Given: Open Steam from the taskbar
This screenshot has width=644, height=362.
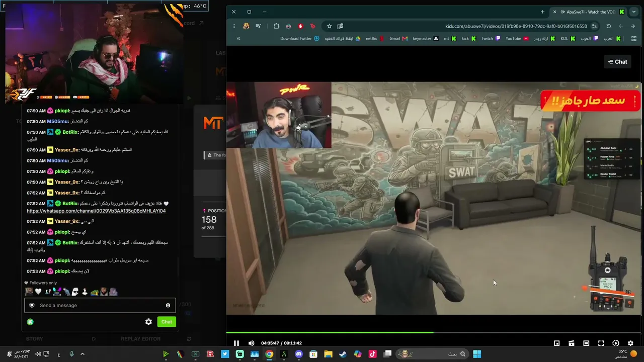Looking at the screenshot, I should click(343, 354).
